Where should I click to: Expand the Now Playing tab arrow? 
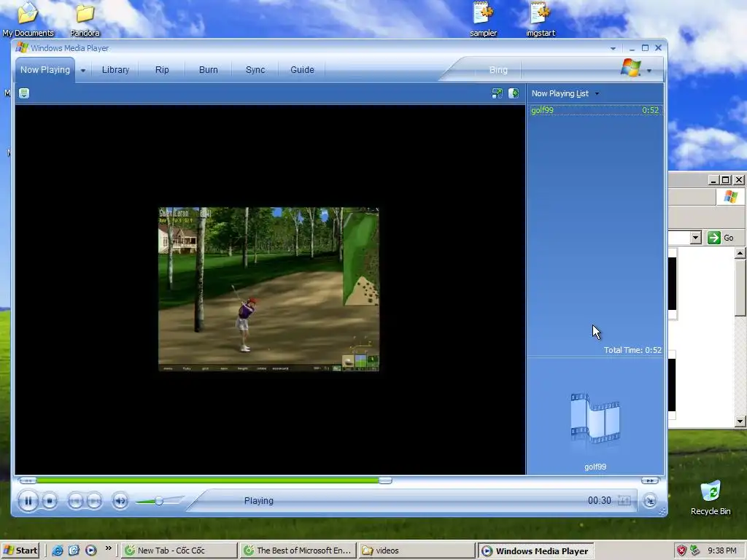83,71
